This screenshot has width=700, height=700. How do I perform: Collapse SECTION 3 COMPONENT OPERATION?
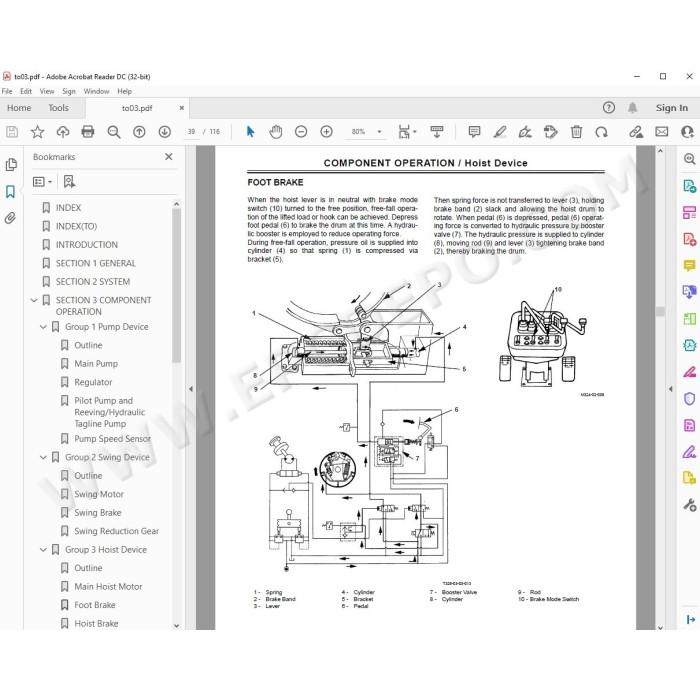pos(34,300)
